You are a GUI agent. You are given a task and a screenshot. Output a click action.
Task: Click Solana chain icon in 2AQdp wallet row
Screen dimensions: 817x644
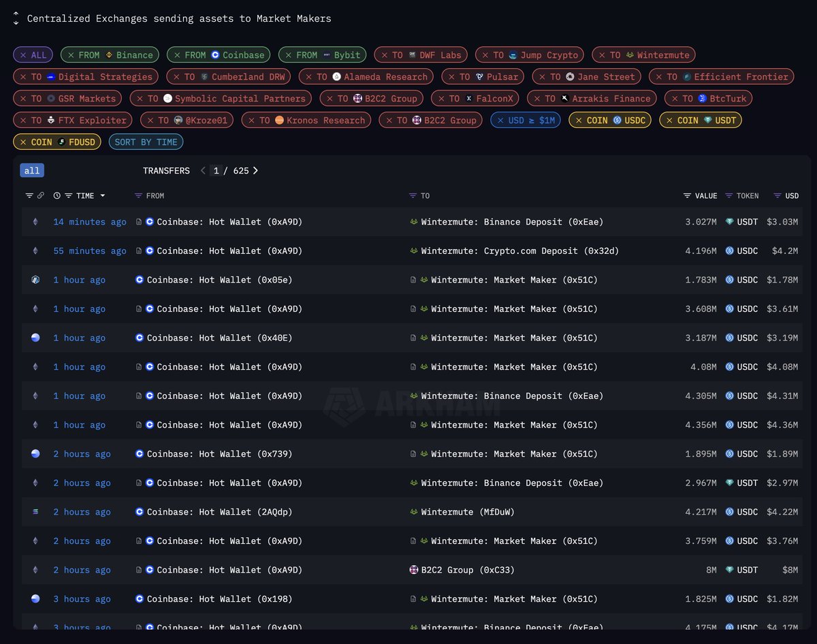(x=35, y=512)
